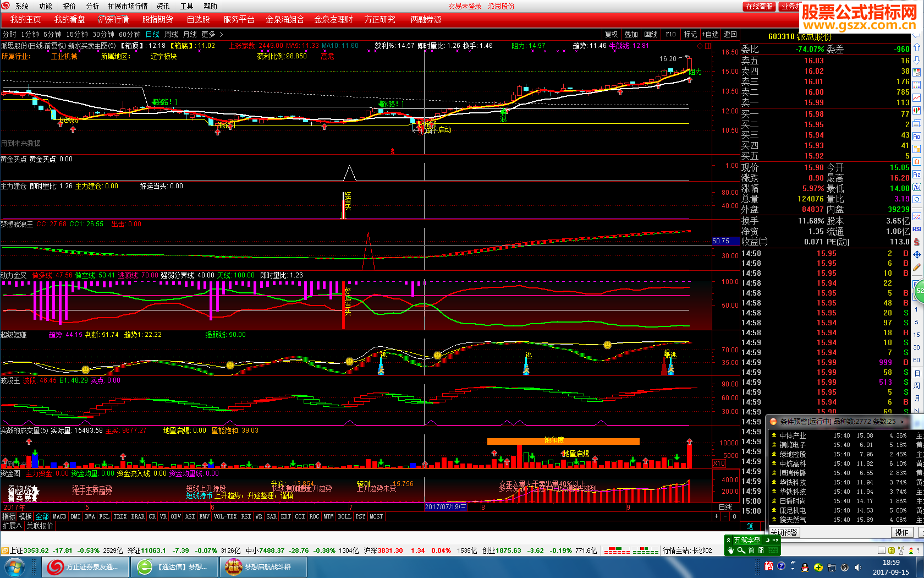Screen dimensions: 924x578
Task: Open the 关联报价 tab
Action: [40, 526]
